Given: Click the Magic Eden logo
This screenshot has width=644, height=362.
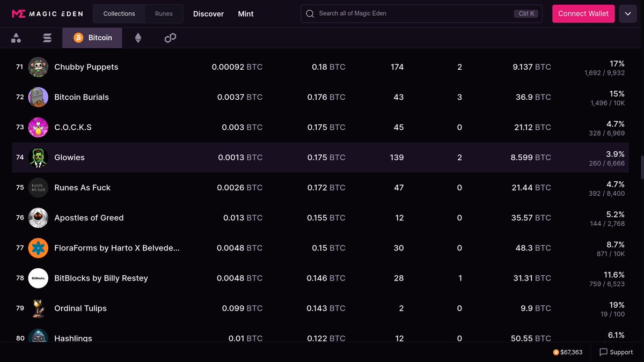Looking at the screenshot, I should tap(47, 14).
